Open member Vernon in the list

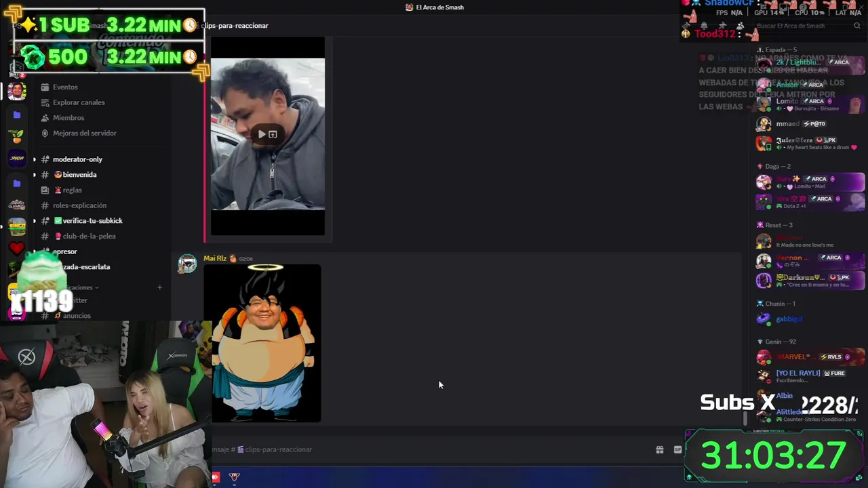[x=810, y=261]
